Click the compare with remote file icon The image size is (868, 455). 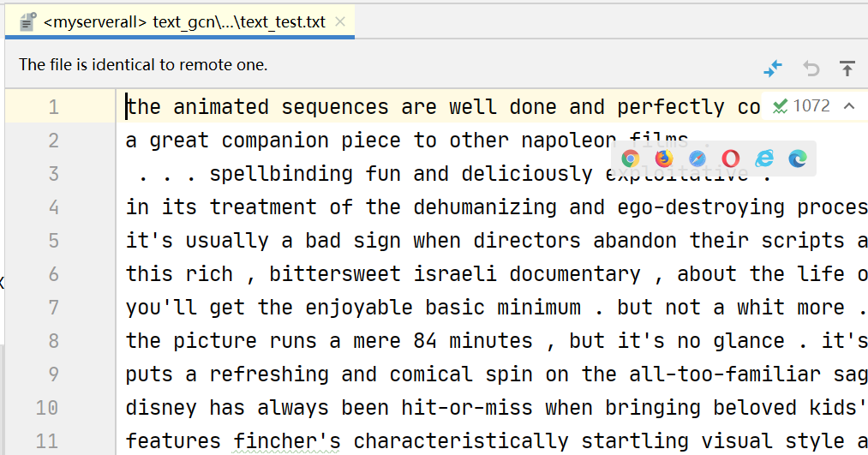click(773, 69)
